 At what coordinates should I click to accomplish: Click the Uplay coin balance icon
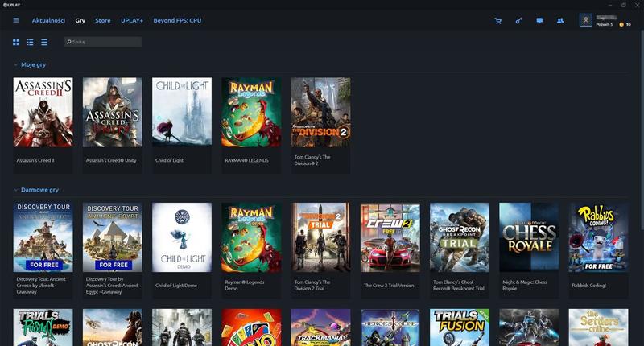click(621, 25)
